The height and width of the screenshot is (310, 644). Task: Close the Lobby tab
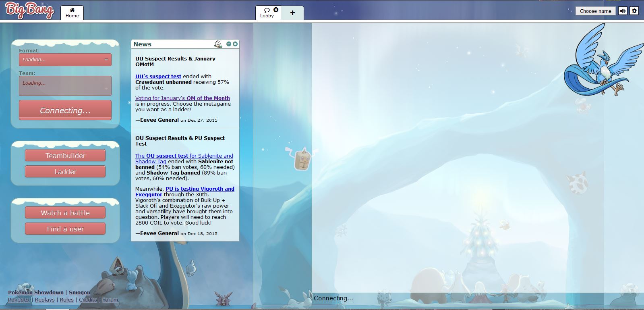[276, 10]
